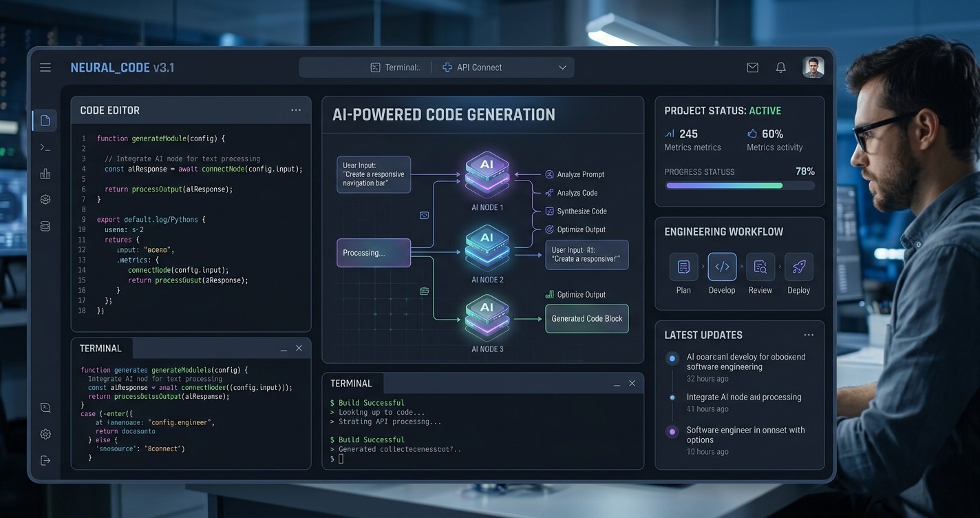Click the console chat bubble sidebar icon

tap(45, 408)
